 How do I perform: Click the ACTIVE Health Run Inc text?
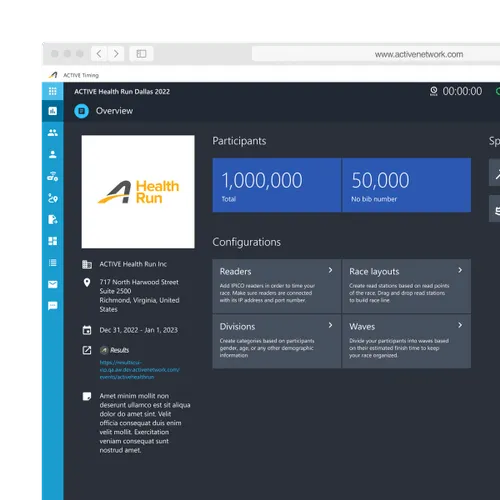133,264
